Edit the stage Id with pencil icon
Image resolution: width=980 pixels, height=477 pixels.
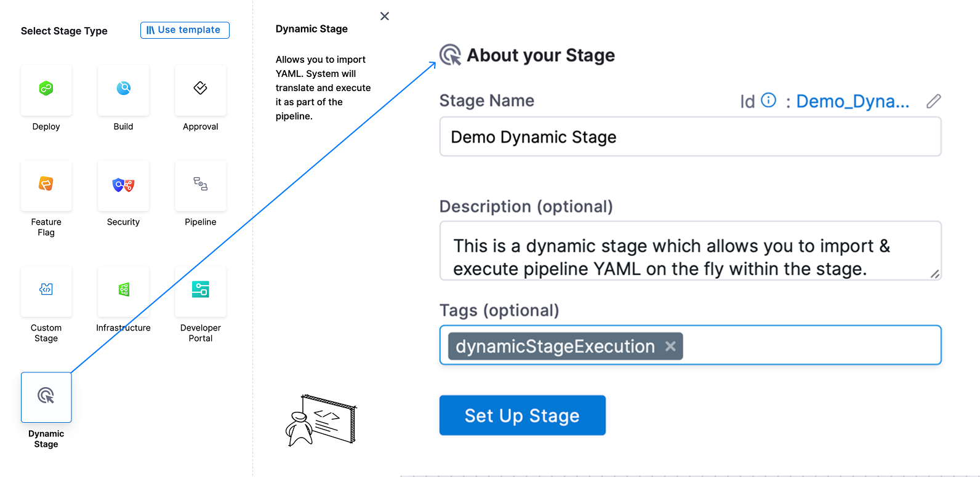pyautogui.click(x=933, y=101)
